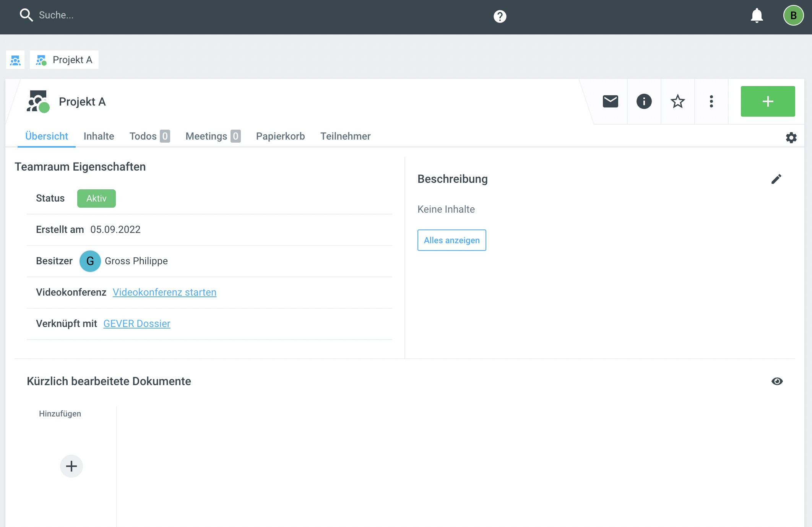This screenshot has height=527, width=812.
Task: Open the three-dot more actions menu
Action: click(x=711, y=101)
